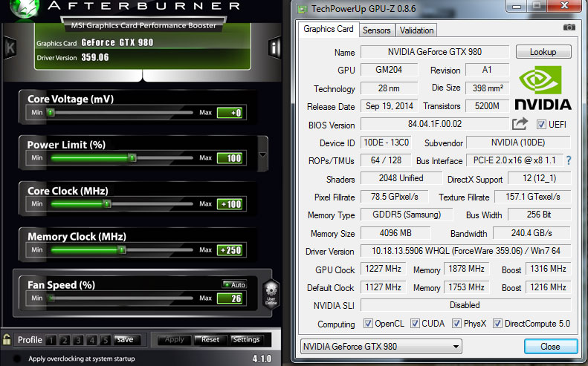Select profile slot 4
Image resolution: width=588 pixels, height=366 pixels.
92,340
